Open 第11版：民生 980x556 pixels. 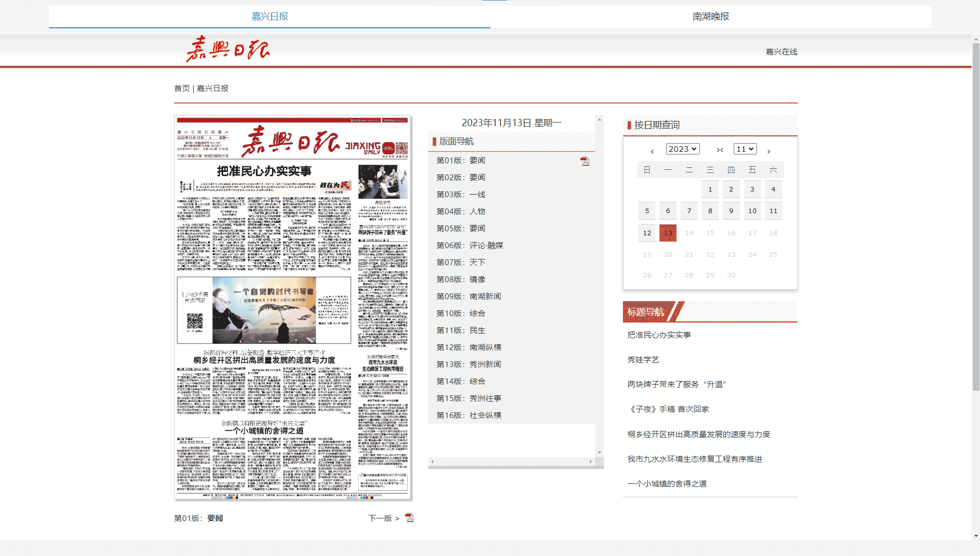[461, 330]
